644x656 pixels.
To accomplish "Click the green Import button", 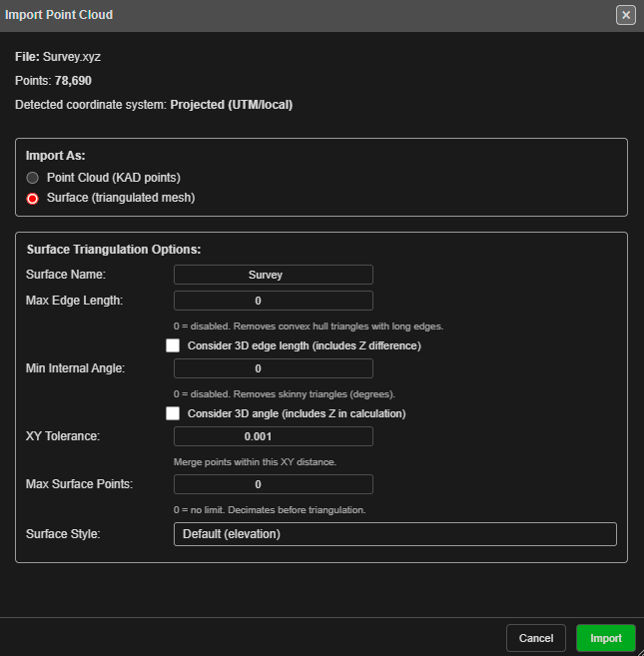I will (606, 638).
